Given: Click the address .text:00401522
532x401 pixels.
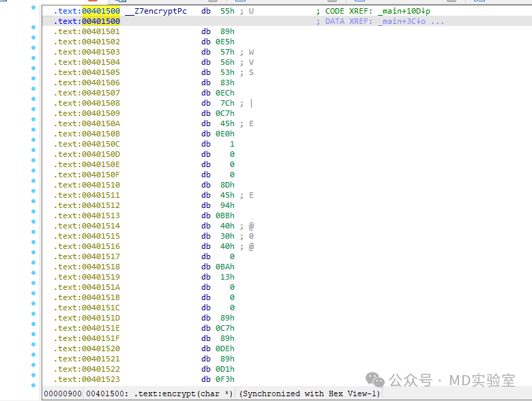Looking at the screenshot, I should pos(87,369).
